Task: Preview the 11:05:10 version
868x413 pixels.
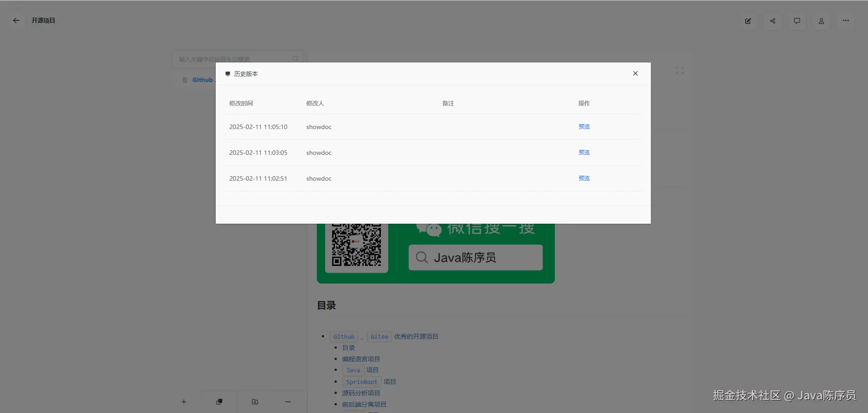Action: pos(584,127)
